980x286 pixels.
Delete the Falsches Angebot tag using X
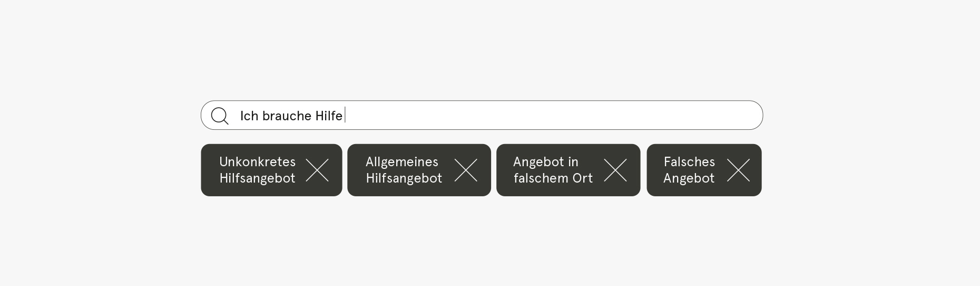click(738, 170)
